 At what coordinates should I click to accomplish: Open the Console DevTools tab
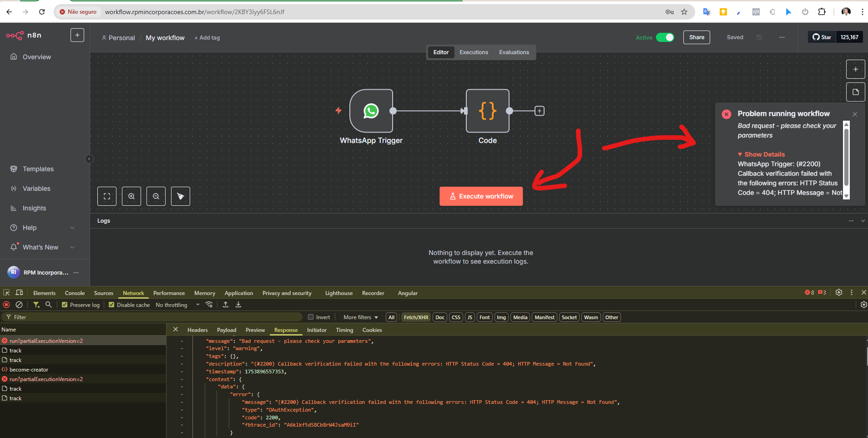[x=75, y=293]
